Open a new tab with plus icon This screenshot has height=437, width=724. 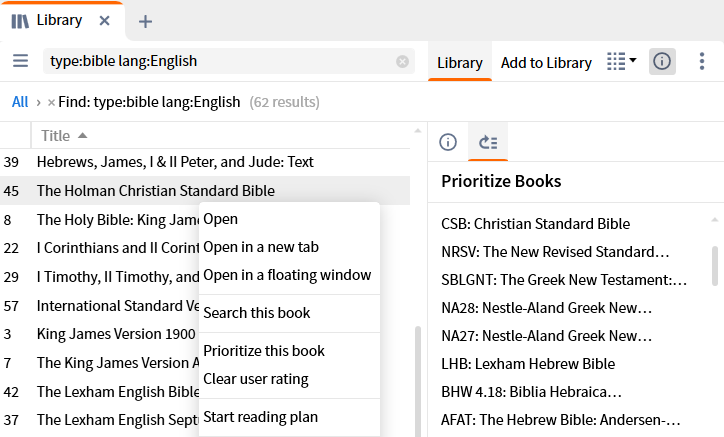pos(145,21)
